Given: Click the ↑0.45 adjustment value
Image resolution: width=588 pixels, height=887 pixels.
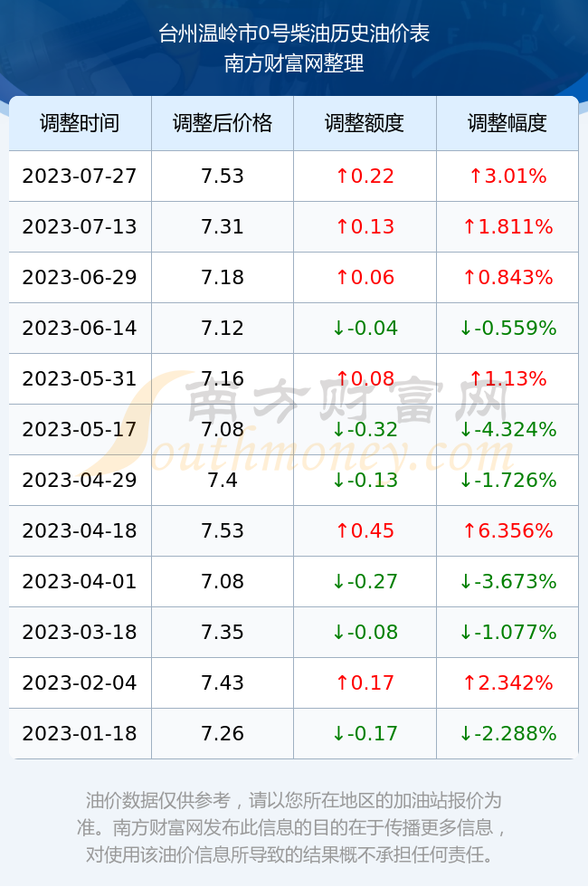Looking at the screenshot, I should [x=365, y=530].
